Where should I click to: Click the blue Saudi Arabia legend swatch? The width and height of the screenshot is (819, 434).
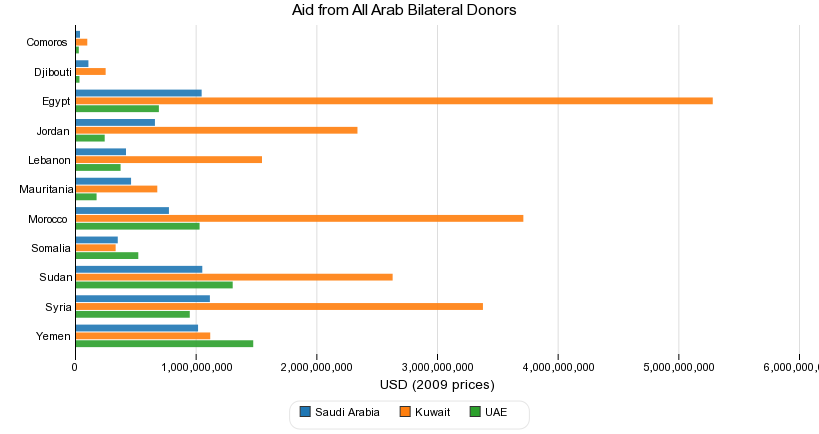(305, 412)
